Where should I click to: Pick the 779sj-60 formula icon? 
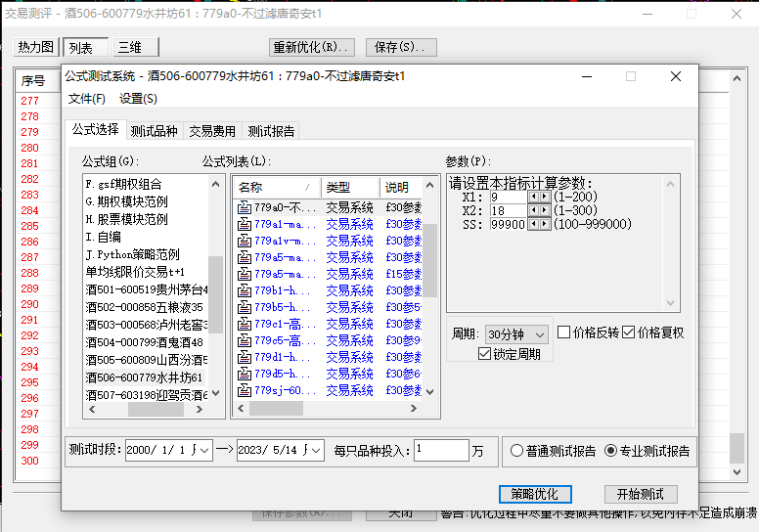click(x=245, y=390)
